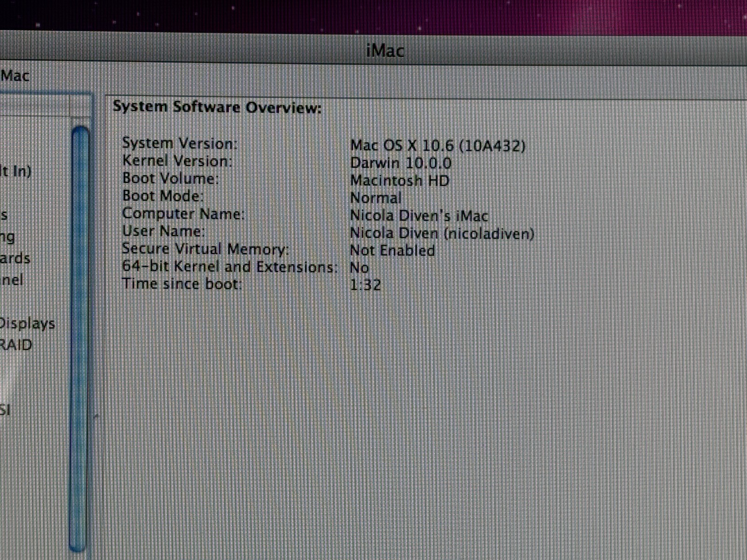The image size is (747, 560).
Task: Click the "Boot Mode:" label
Action: click(x=163, y=196)
